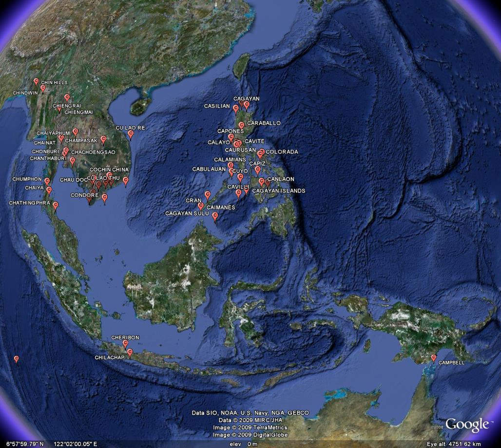Click the elev 0 m readout
Viewport: 501px width, 448px height.
[x=244, y=444]
